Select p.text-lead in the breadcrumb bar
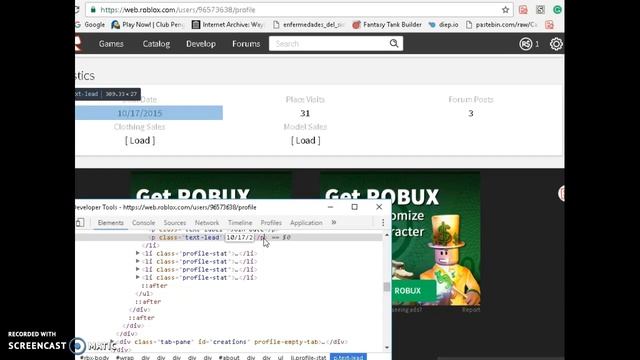Screen dimensions: 640x360 pos(348,357)
